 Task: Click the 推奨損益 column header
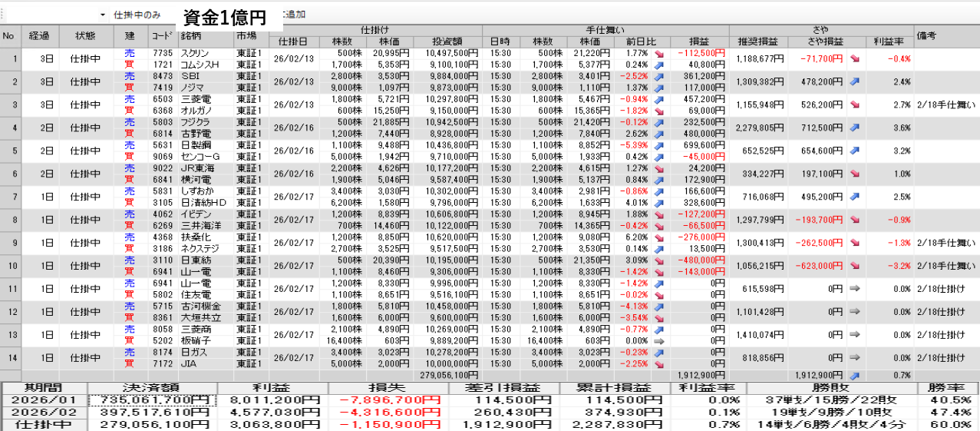(x=757, y=41)
